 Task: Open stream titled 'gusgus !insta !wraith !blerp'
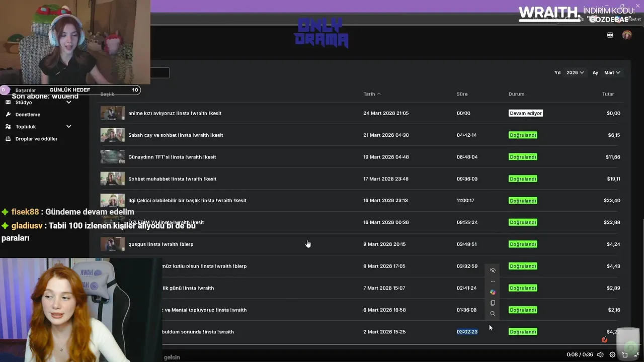(x=160, y=244)
